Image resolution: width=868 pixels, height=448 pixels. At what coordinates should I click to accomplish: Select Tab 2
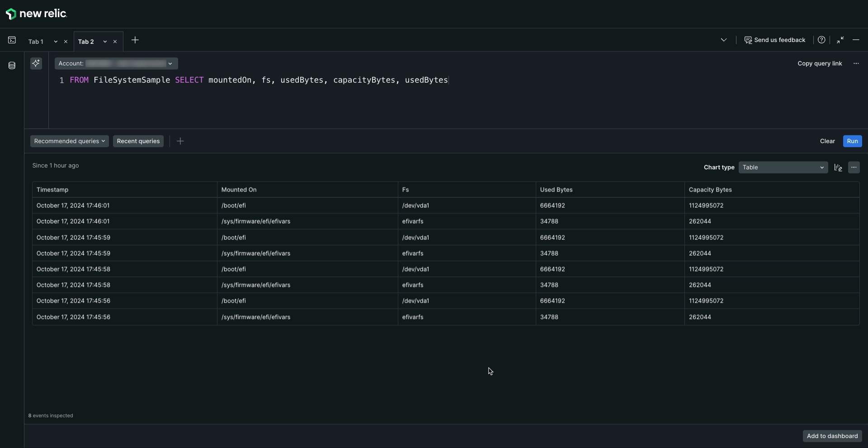(86, 42)
